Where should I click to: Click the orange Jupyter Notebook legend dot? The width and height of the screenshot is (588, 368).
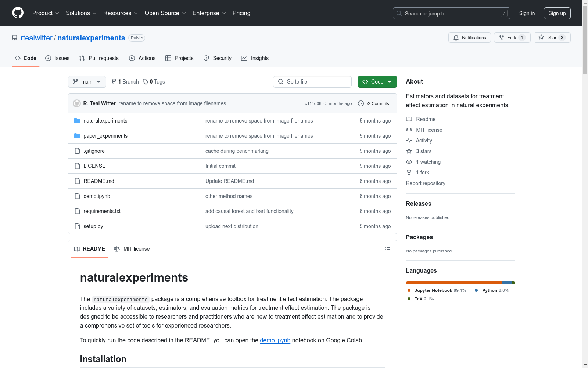(x=409, y=290)
